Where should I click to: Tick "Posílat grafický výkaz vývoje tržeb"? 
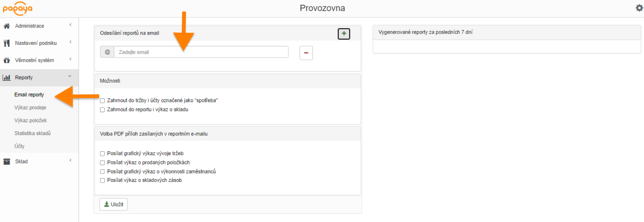[102, 154]
